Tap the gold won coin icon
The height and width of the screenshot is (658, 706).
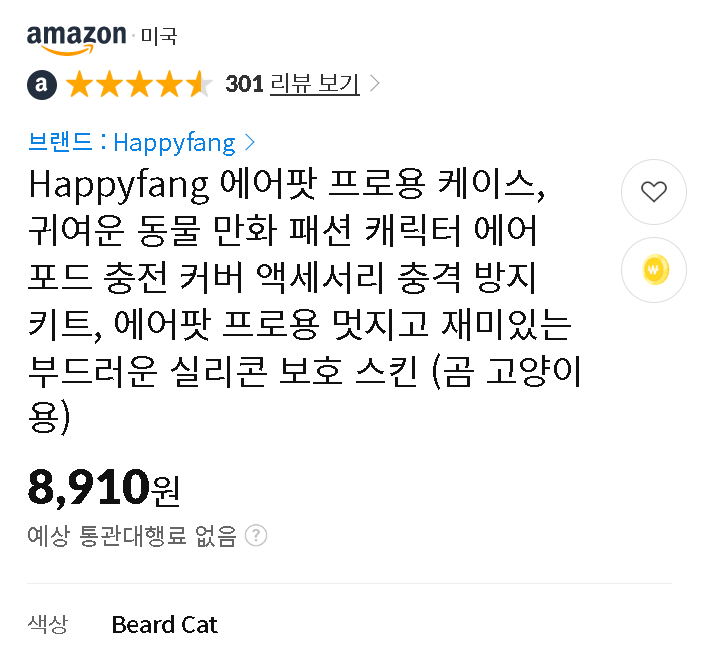pyautogui.click(x=654, y=270)
